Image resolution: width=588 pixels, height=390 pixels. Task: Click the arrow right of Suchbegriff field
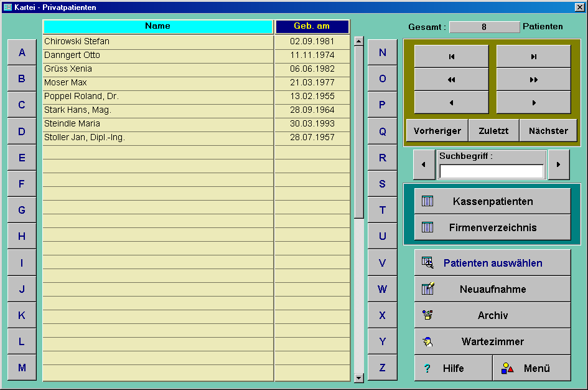(x=558, y=165)
